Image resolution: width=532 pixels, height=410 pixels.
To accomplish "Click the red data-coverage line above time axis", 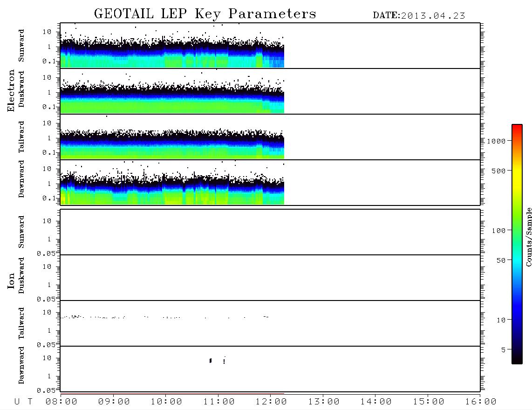I will [172, 394].
